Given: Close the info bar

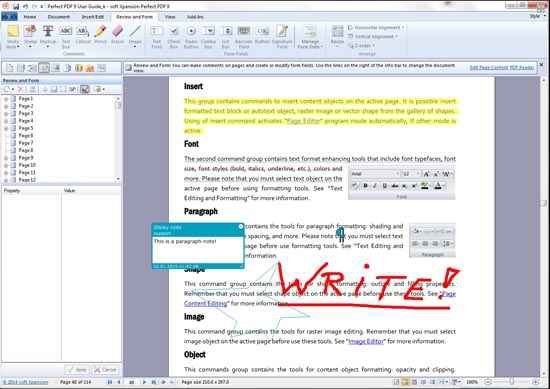Looking at the screenshot, I should tap(541, 65).
